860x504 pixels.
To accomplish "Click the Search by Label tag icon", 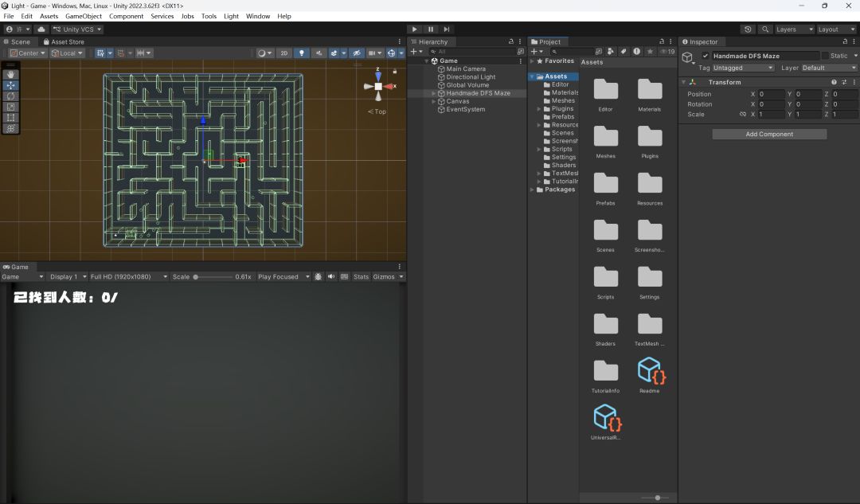I will point(623,52).
